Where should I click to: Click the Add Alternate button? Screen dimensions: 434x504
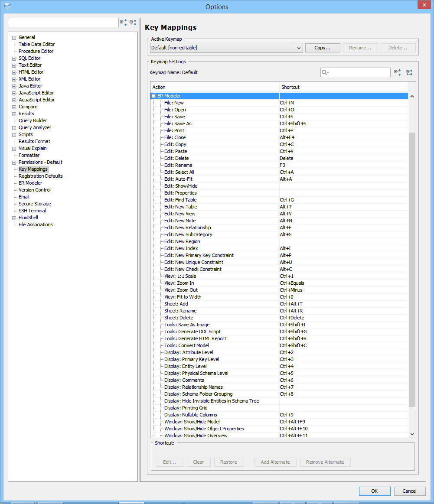pyautogui.click(x=275, y=462)
